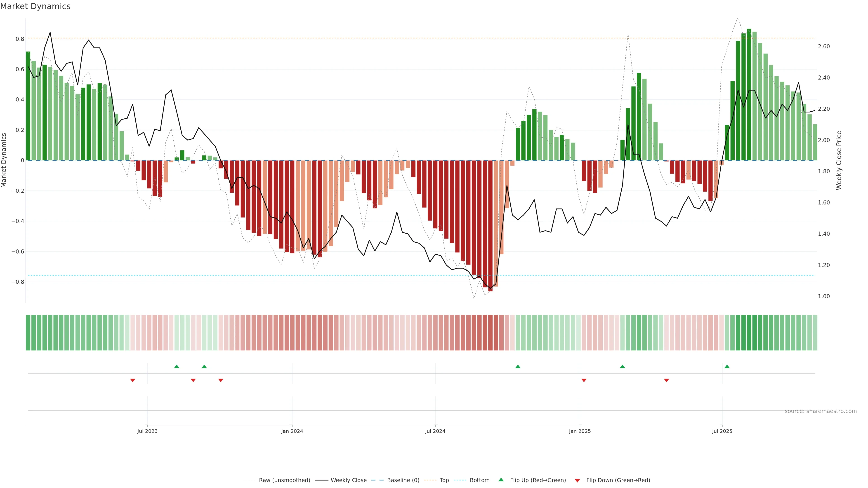The image size is (868, 488).
Task: Toggle Weekly Close legend entry
Action: 348,480
